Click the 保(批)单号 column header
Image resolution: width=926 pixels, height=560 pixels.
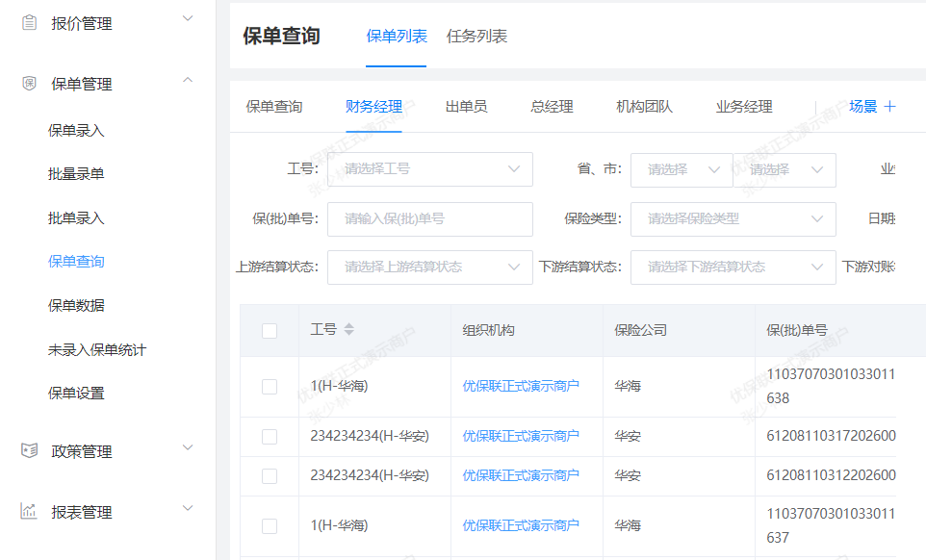coord(797,330)
